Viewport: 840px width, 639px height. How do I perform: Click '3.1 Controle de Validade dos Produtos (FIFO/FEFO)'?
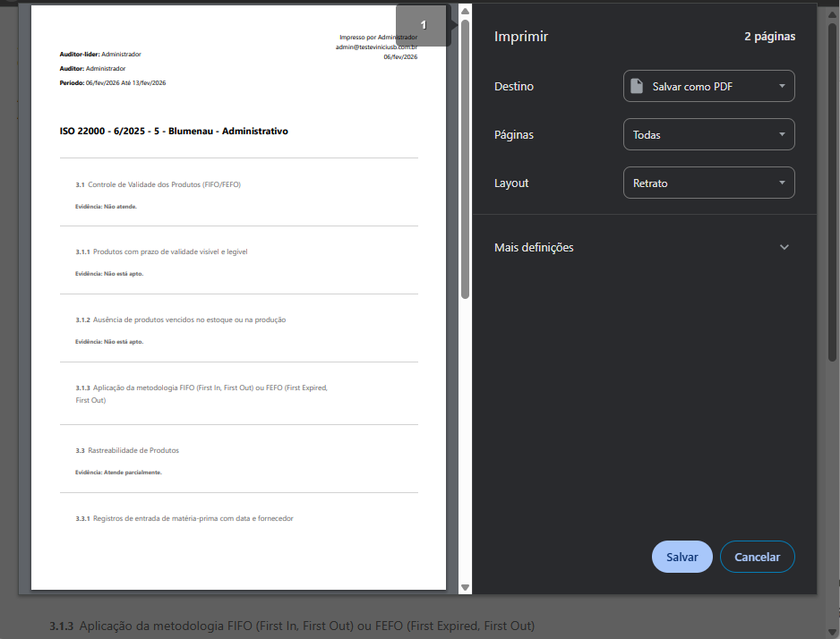158,184
